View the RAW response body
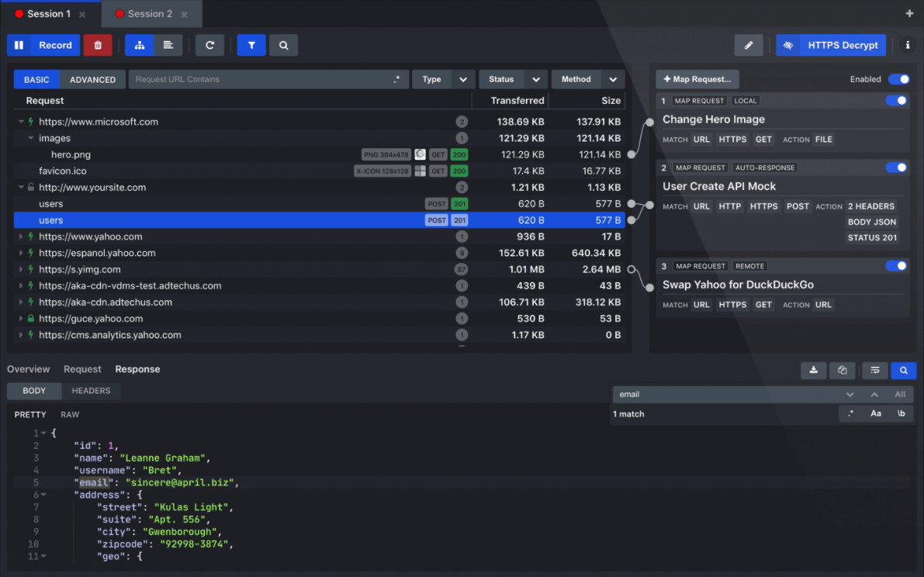The width and height of the screenshot is (924, 577). (70, 414)
